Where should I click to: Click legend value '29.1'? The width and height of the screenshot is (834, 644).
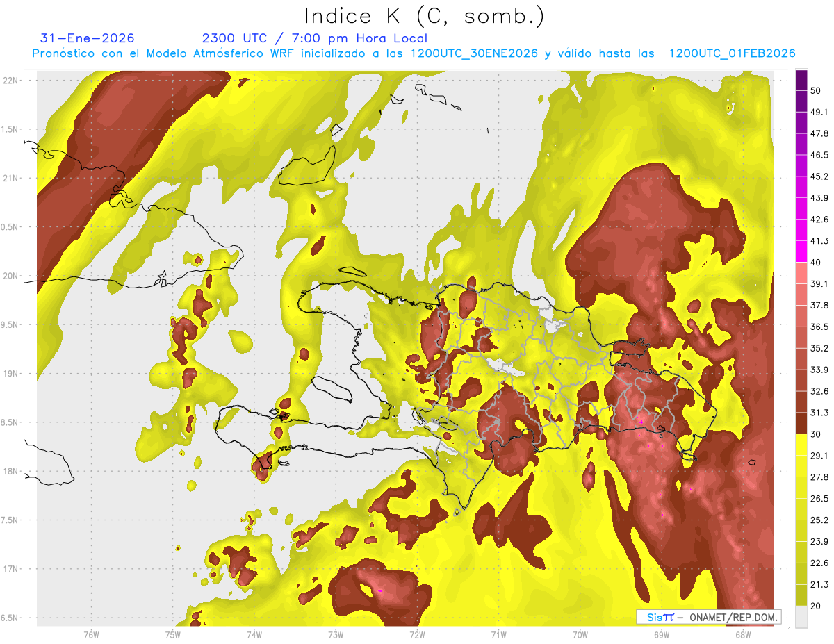coord(819,456)
